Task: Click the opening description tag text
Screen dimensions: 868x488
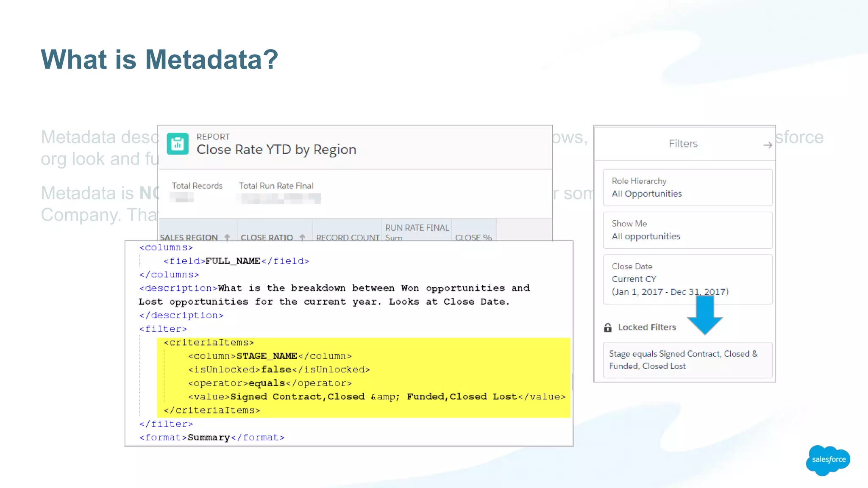Action: (178, 288)
